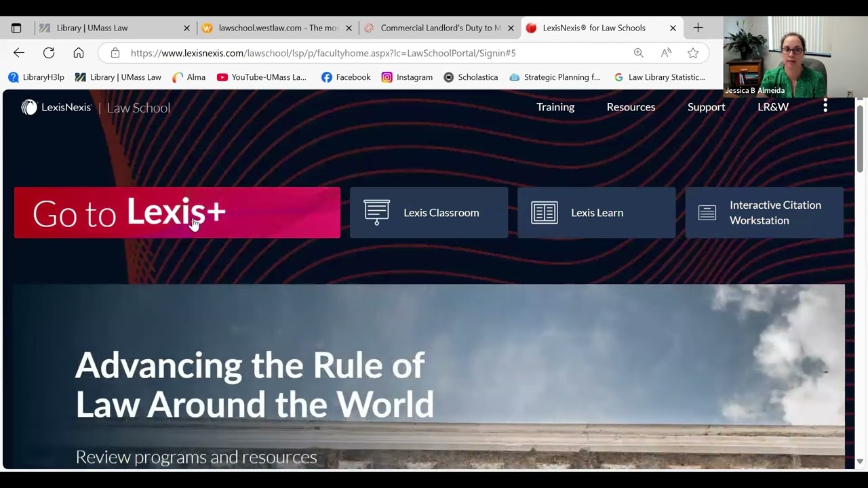Open Lexis Classroom

pyautogui.click(x=429, y=213)
